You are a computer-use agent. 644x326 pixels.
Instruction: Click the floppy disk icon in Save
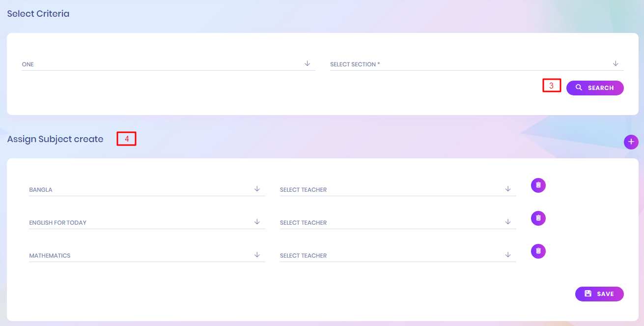coord(588,294)
